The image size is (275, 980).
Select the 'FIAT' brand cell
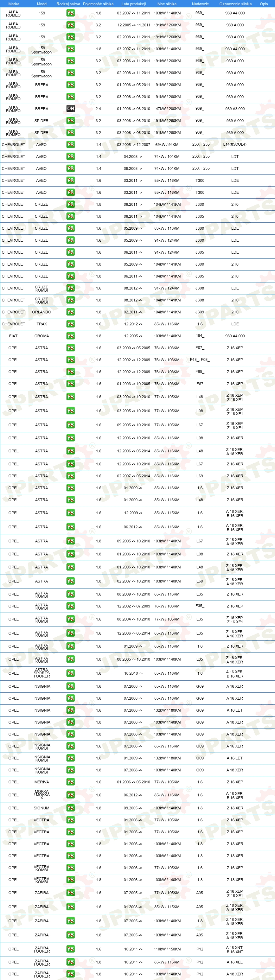point(13,336)
